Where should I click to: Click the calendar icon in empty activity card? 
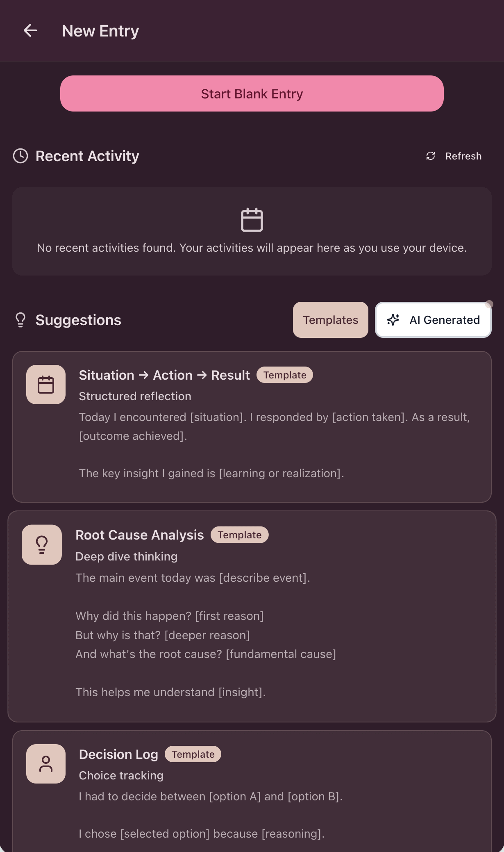coord(252,220)
